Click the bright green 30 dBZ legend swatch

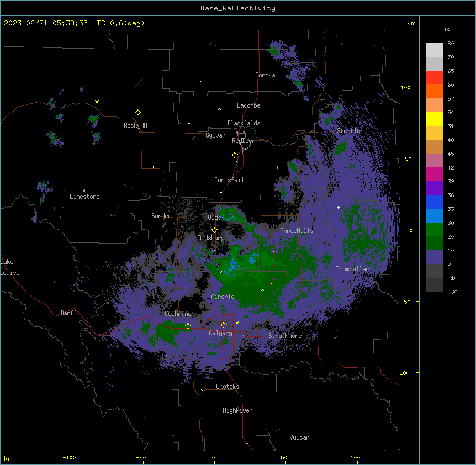click(x=434, y=230)
